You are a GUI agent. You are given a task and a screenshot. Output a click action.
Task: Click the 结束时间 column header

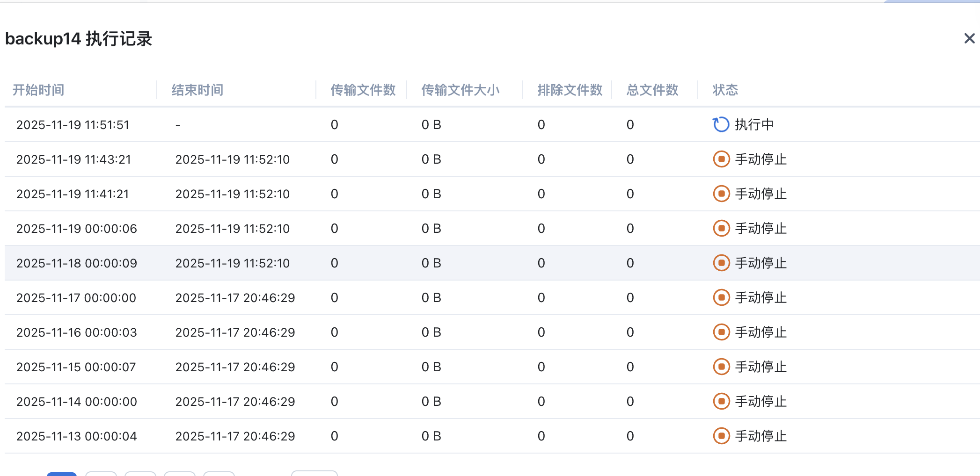click(x=197, y=90)
